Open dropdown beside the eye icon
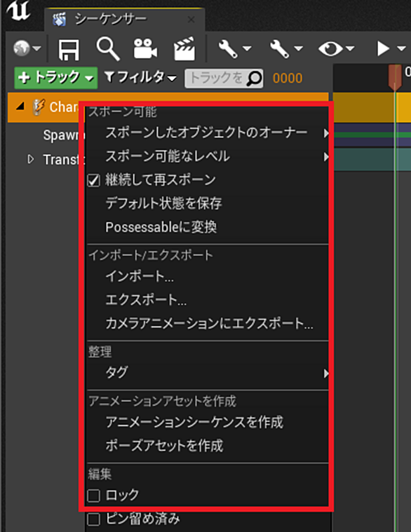The width and height of the screenshot is (411, 532). [350, 48]
